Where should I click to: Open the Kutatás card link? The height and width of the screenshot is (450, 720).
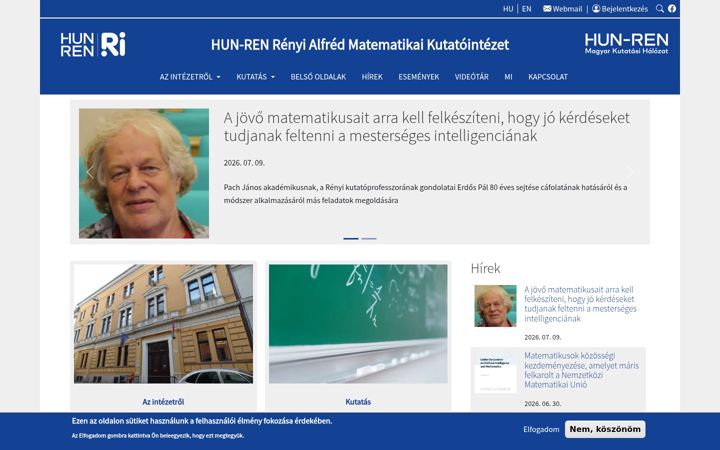[358, 402]
